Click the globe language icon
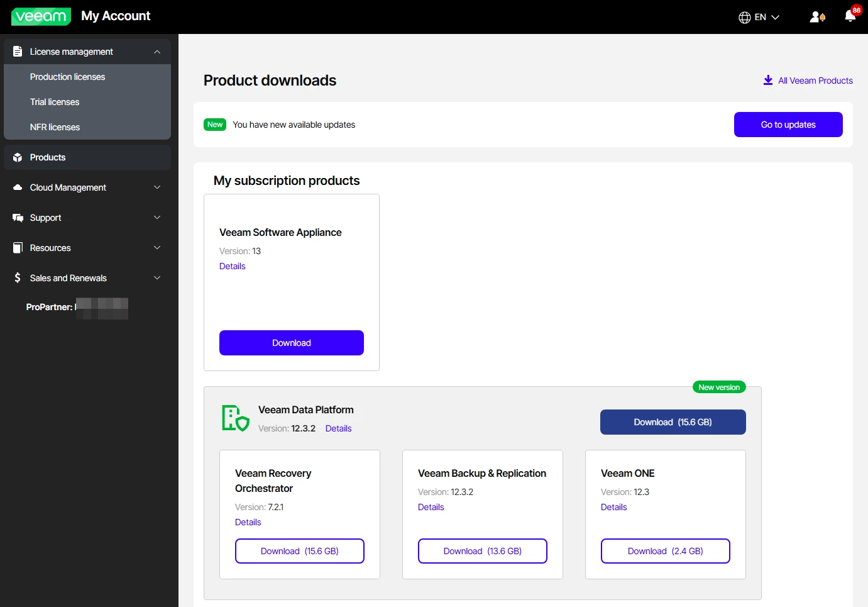Viewport: 868px width, 607px height. point(745,17)
